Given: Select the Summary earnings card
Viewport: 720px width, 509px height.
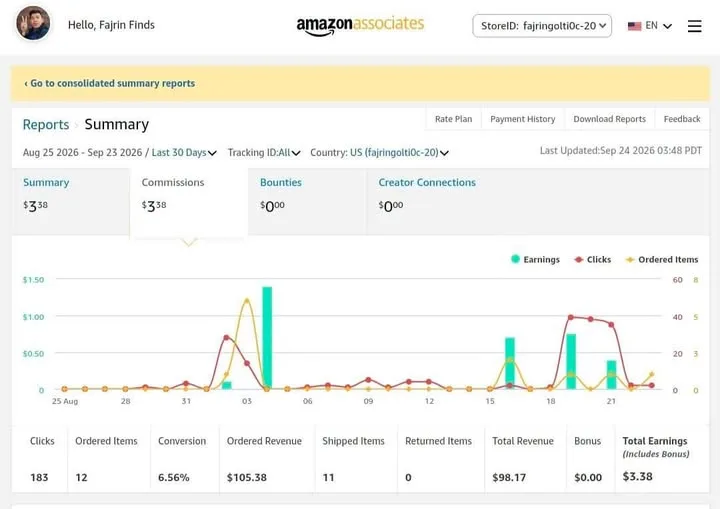Looking at the screenshot, I should point(71,202).
